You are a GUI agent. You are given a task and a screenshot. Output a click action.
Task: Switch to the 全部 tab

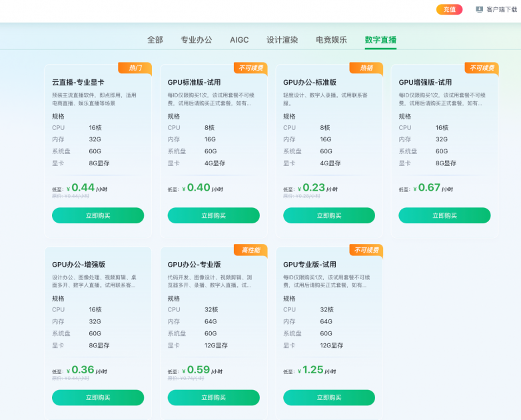[x=155, y=40]
